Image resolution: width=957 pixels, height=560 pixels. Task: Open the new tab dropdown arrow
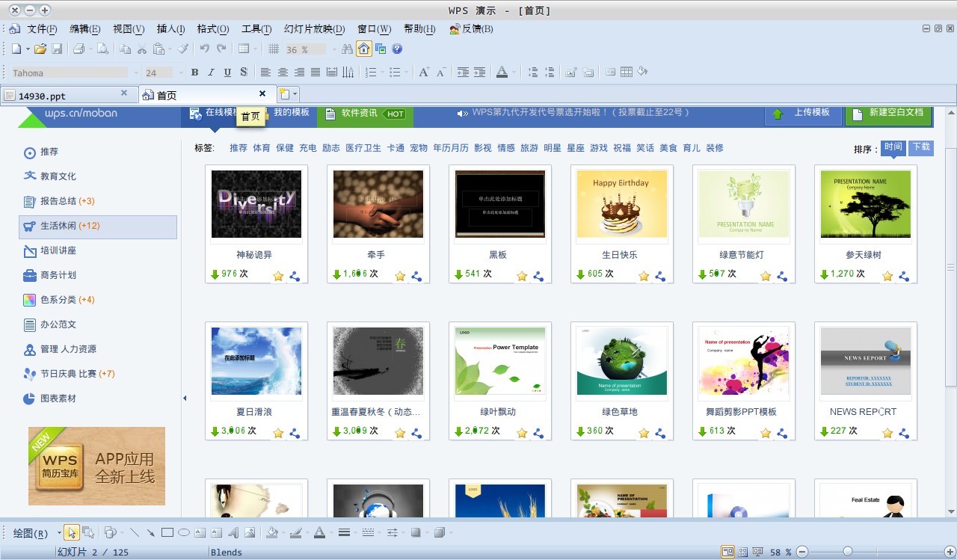(x=295, y=94)
